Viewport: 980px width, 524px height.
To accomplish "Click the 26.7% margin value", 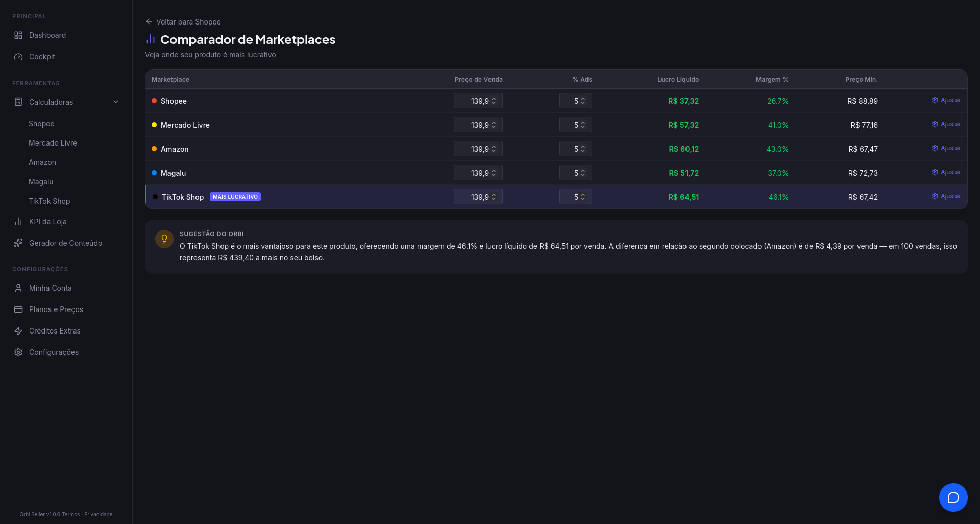I will 778,101.
